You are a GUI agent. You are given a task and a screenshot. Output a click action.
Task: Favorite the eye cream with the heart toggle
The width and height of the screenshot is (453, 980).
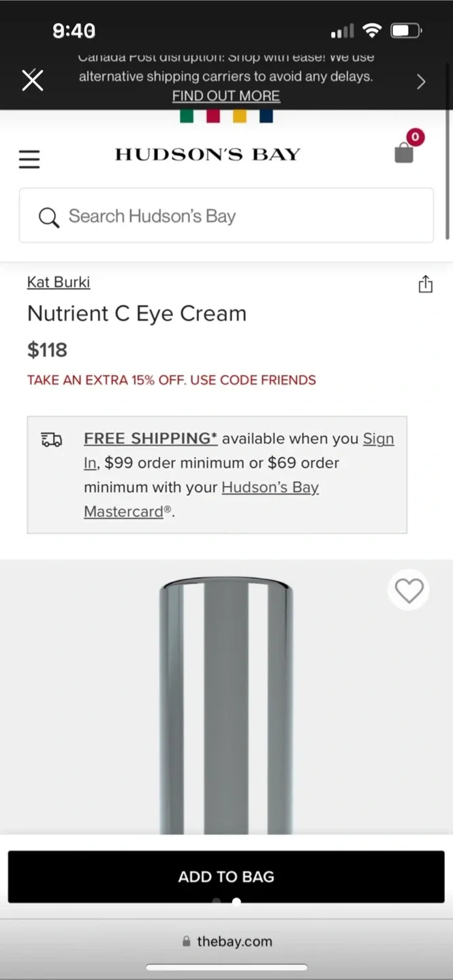pos(408,590)
